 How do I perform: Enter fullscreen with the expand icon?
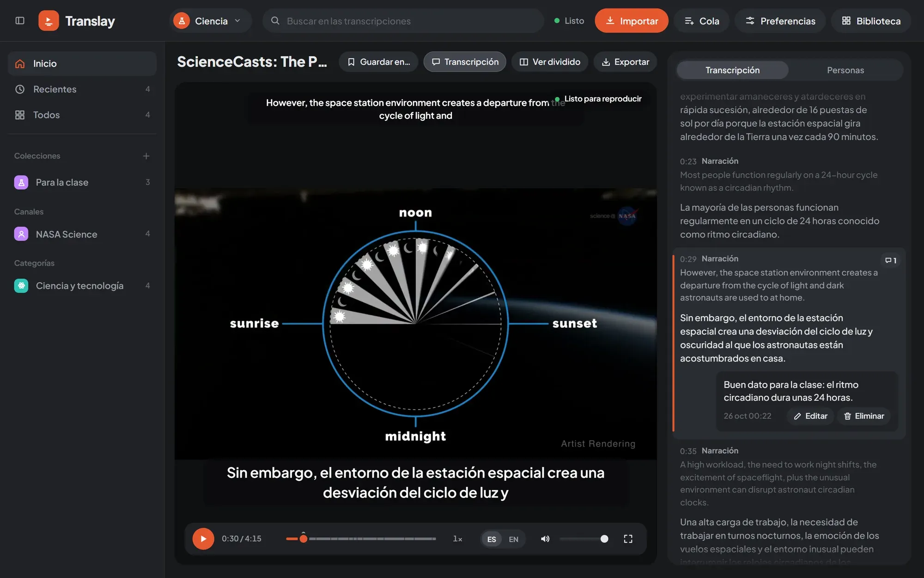click(628, 539)
